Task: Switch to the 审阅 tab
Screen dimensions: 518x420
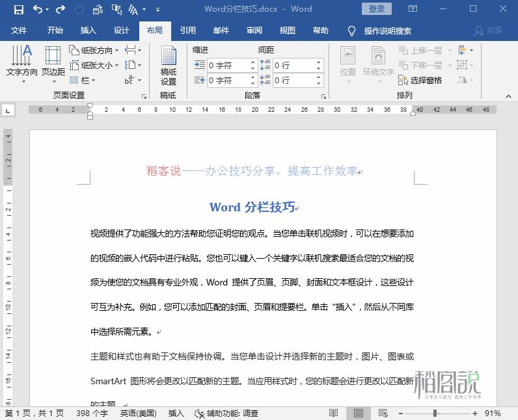Action: [254, 31]
